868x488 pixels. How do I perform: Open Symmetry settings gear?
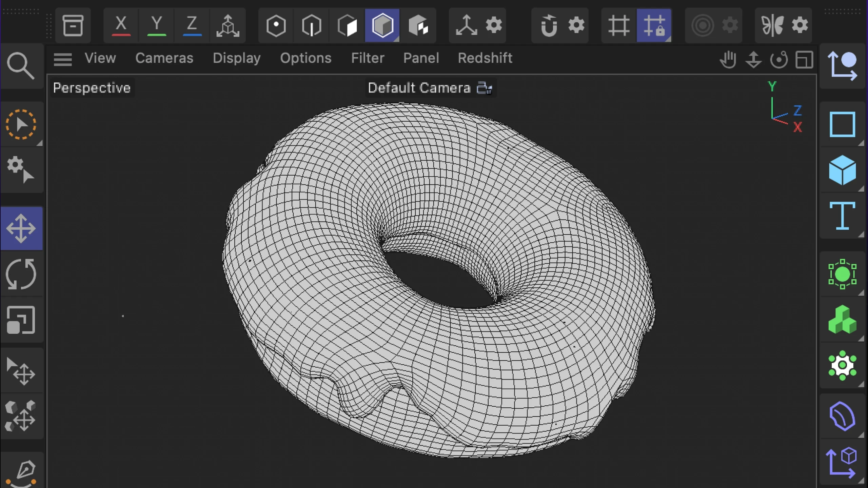tap(800, 25)
